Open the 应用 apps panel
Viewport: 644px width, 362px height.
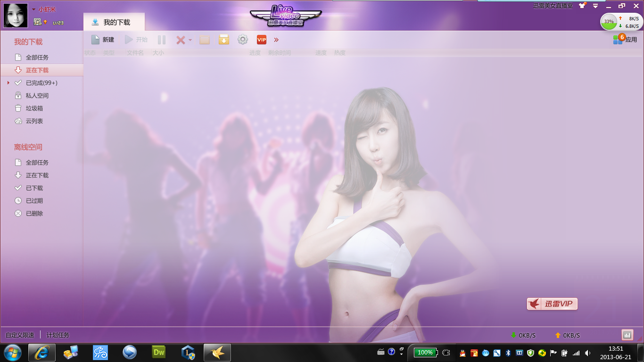pos(625,40)
